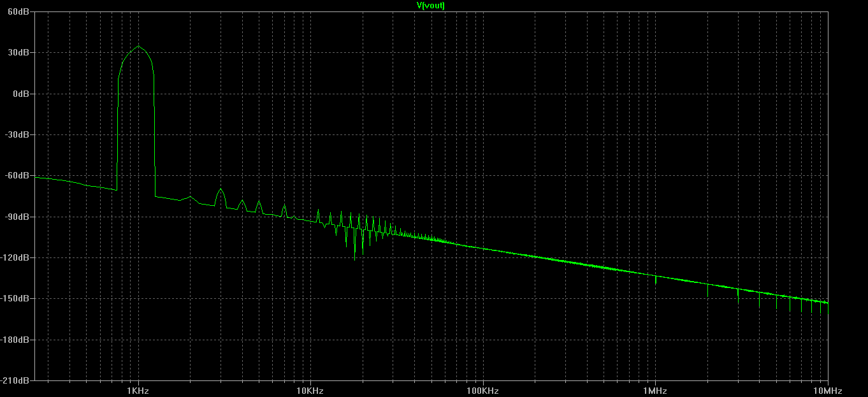Click the 10MHz frequency label
Screen dimensions: 868x397
coord(827,390)
